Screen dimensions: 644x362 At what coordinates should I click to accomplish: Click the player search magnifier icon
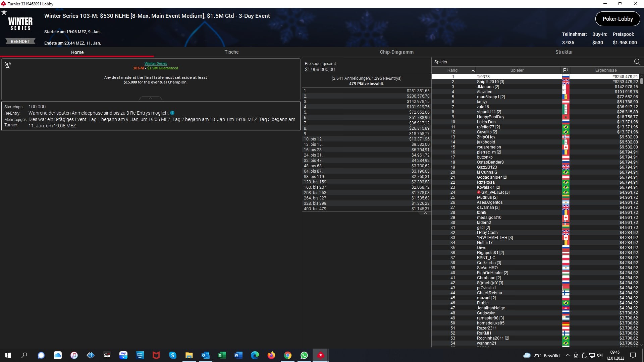pos(637,62)
